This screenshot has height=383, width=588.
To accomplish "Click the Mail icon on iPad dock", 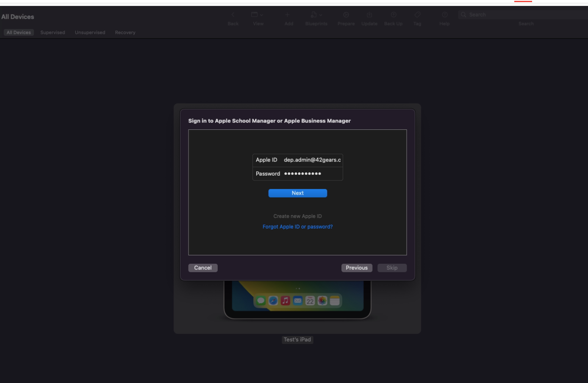I will pos(298,301).
